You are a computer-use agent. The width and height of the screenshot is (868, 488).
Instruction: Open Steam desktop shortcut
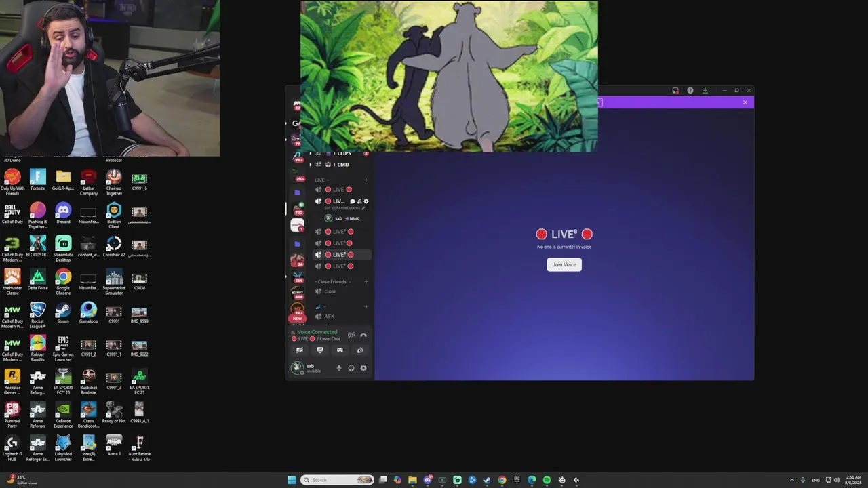pyautogui.click(x=63, y=312)
